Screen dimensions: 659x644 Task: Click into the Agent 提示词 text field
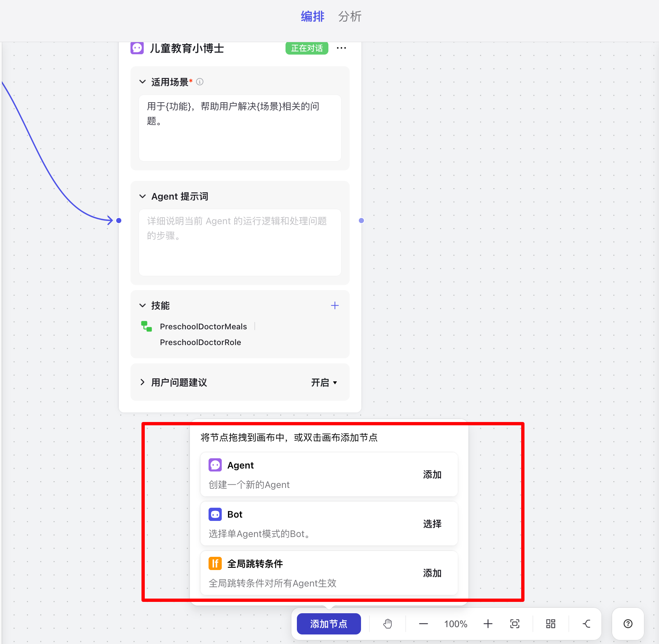(x=240, y=243)
